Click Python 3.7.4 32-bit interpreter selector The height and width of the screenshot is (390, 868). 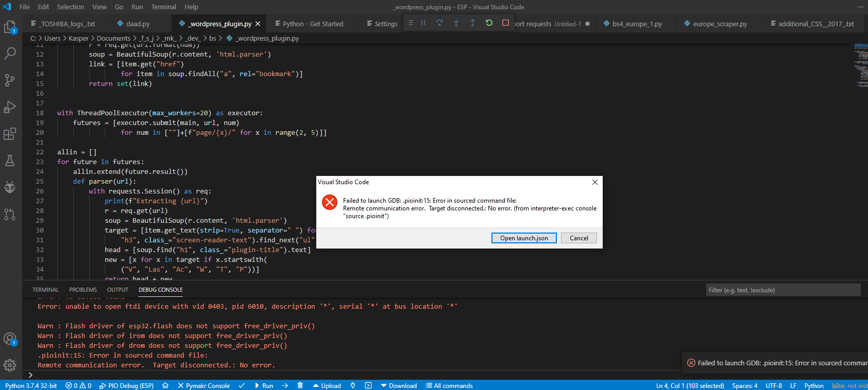[31, 385]
